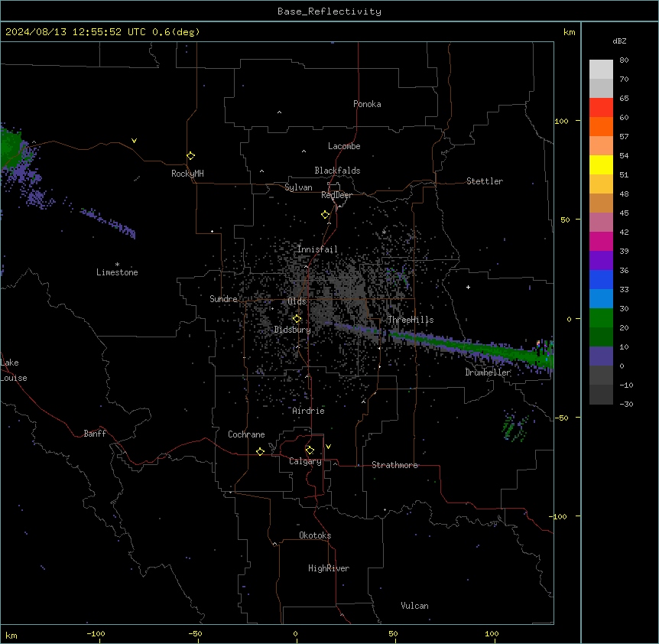This screenshot has height=644, width=659.
Task: Click the ThreeHills label
Action: pos(411,320)
